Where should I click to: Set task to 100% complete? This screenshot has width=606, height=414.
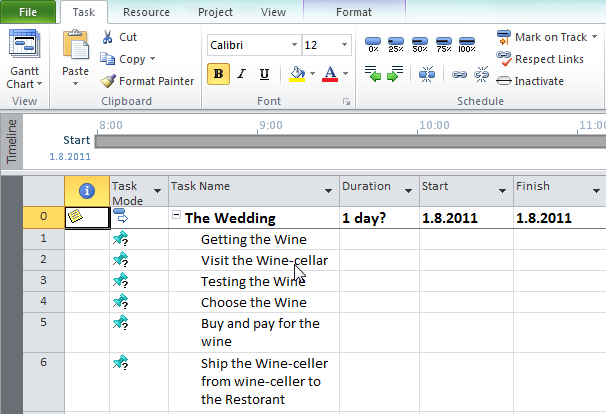(466, 45)
